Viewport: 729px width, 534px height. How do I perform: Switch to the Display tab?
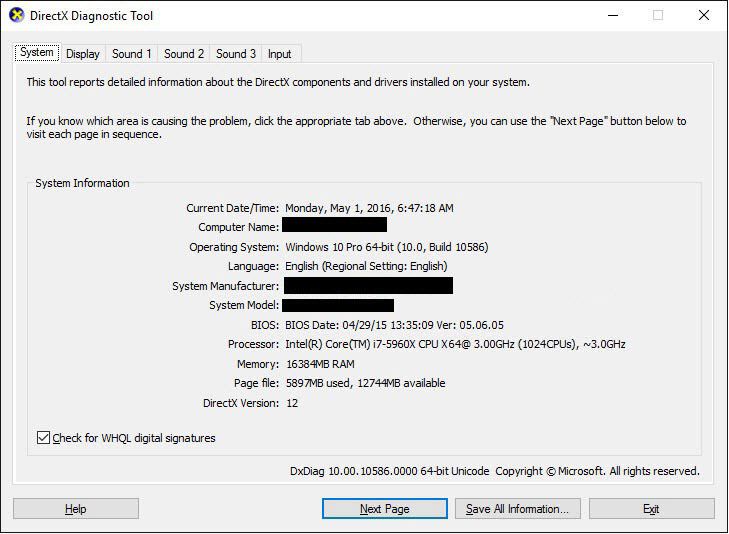click(83, 54)
